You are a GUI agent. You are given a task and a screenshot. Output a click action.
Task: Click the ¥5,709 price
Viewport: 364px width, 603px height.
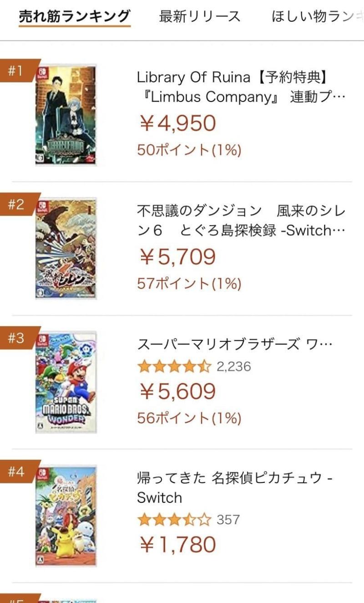coord(177,257)
